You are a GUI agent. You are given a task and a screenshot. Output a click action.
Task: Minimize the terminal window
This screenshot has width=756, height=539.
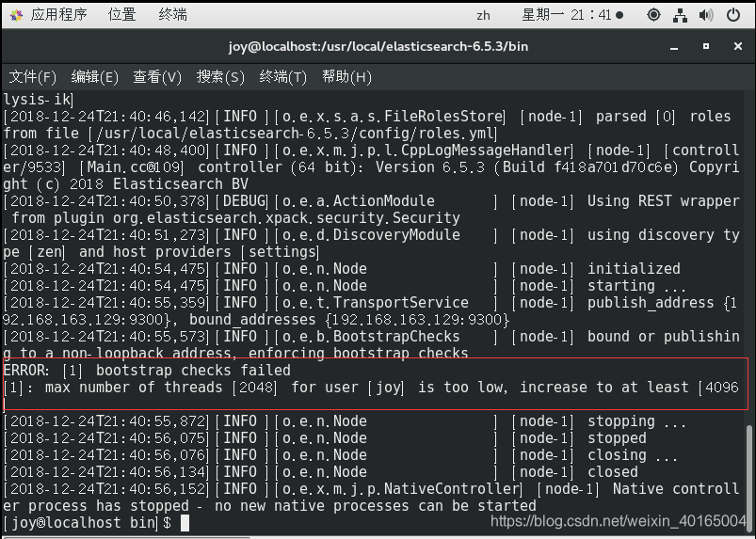pyautogui.click(x=674, y=47)
